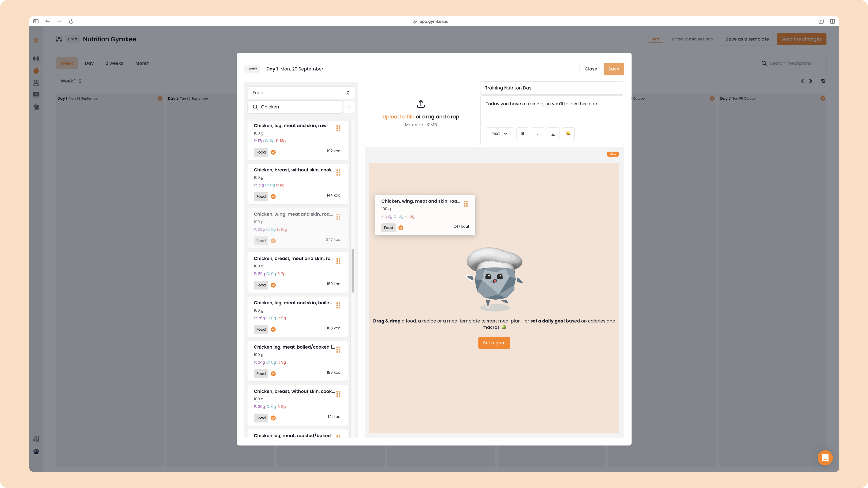
Task: Click the upload arrow icon
Action: tap(421, 104)
